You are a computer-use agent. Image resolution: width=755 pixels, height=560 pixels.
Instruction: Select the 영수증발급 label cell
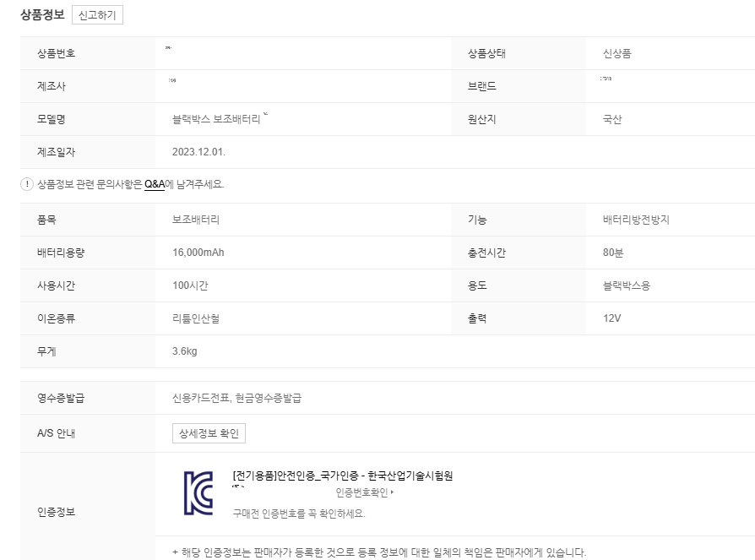click(88, 398)
